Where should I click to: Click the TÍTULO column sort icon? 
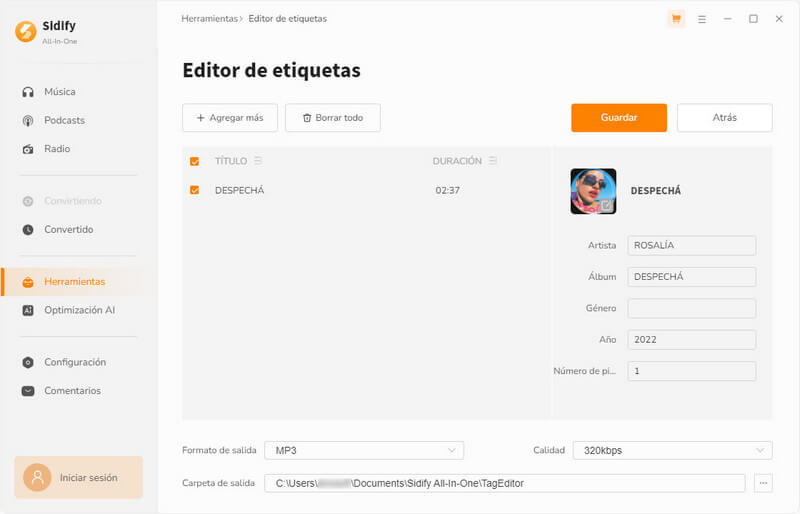(x=258, y=161)
